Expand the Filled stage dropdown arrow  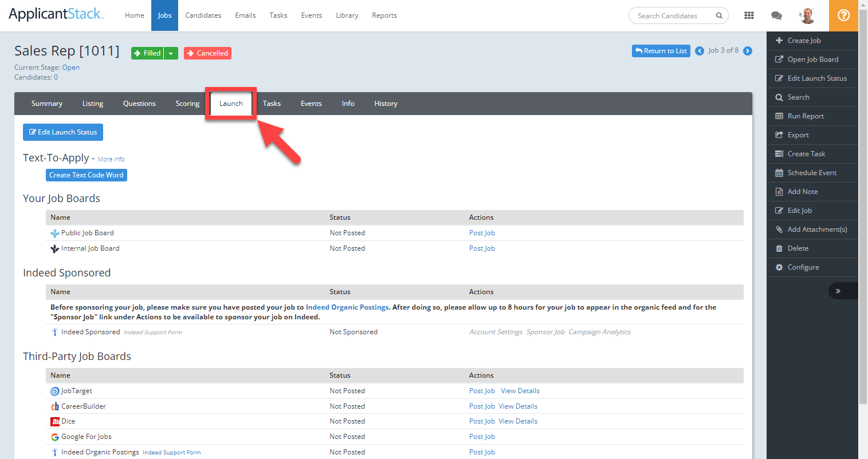tap(171, 53)
